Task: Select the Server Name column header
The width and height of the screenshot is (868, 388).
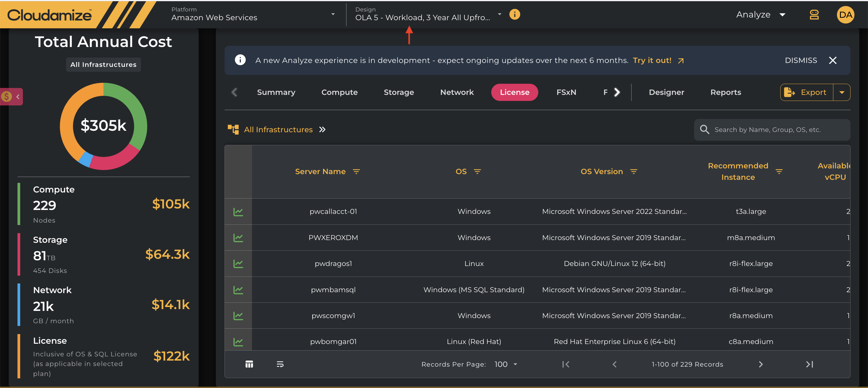Action: point(320,171)
